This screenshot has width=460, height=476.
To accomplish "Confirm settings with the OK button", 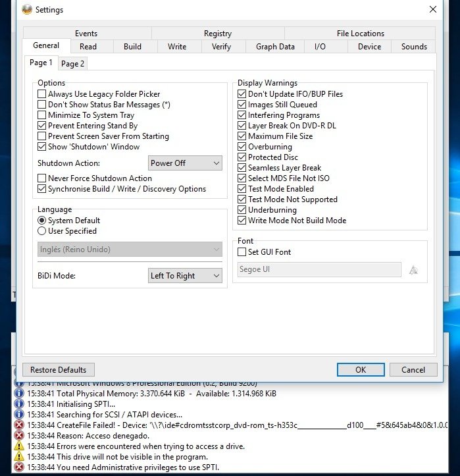I will (x=361, y=370).
